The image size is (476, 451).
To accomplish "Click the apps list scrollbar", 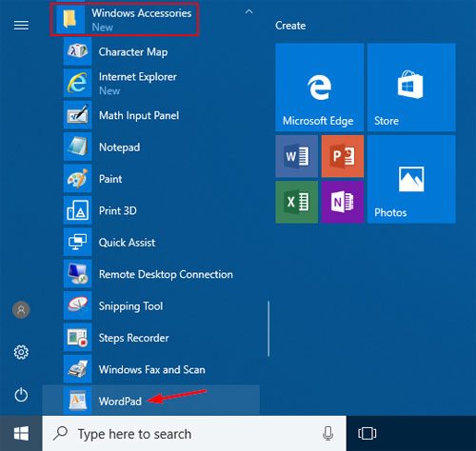I will [268, 328].
